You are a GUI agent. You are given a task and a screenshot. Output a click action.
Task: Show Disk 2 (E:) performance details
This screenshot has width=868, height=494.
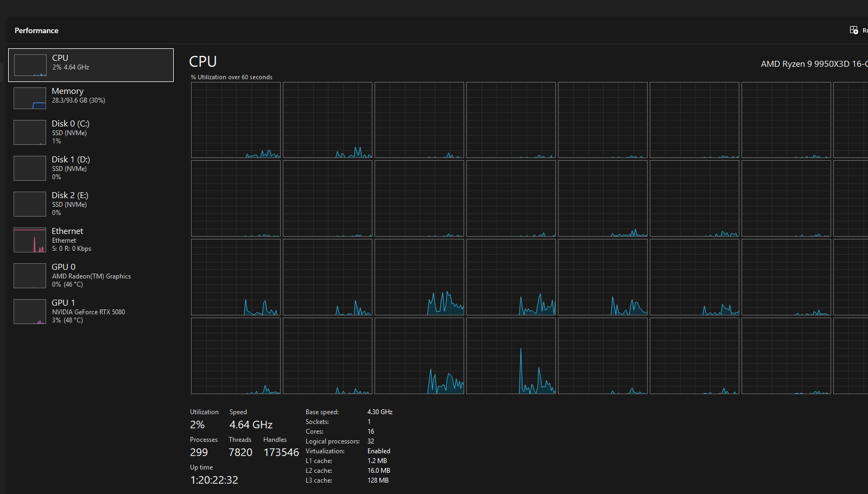coord(91,204)
